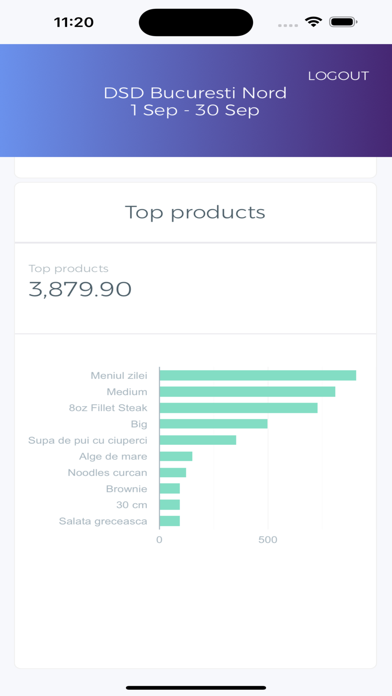Tap the 11:20 clock in status bar
Screen dimensions: 392x696
click(x=74, y=22)
